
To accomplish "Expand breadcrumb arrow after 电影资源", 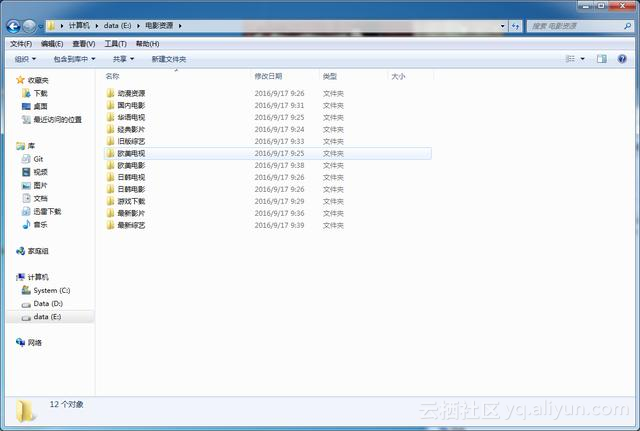I will point(180,26).
